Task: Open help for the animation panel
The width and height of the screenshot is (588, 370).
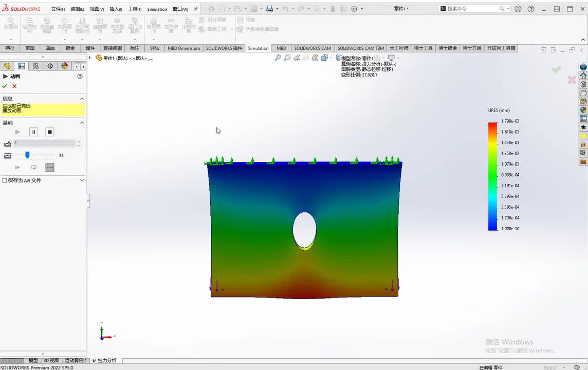Action: coord(80,76)
